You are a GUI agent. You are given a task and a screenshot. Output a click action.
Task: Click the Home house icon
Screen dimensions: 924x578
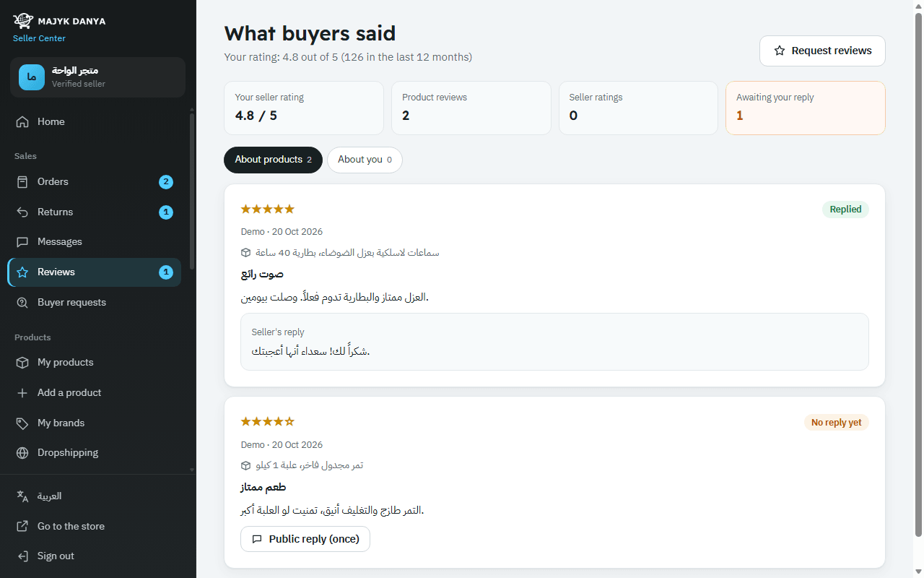[22, 121]
